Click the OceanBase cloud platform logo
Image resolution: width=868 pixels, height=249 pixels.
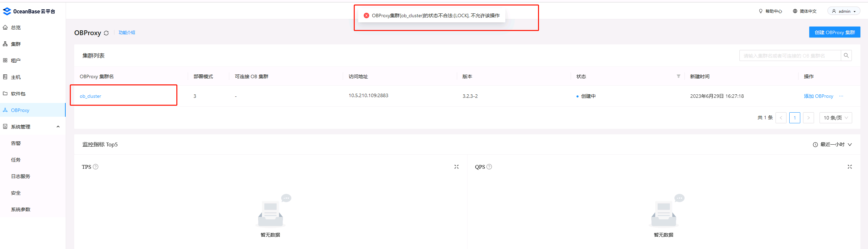click(x=29, y=11)
